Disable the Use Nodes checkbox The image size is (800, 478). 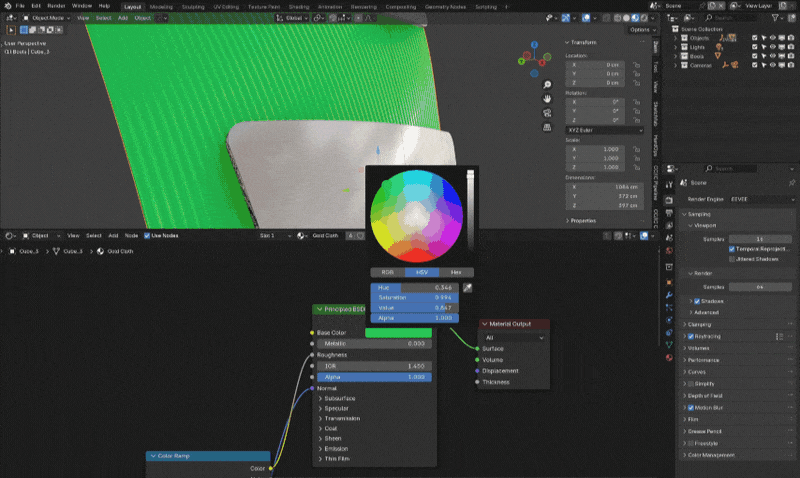(x=147, y=236)
